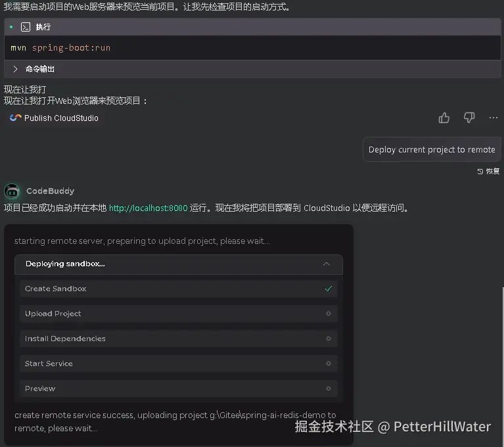The image size is (504, 447).
Task: Select the Preview step
Action: [179, 388]
